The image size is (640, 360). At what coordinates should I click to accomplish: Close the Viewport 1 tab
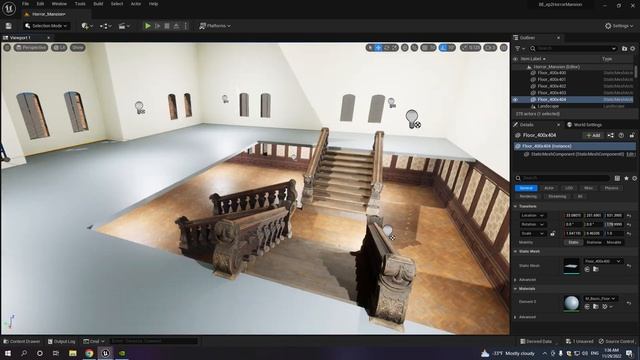point(49,38)
